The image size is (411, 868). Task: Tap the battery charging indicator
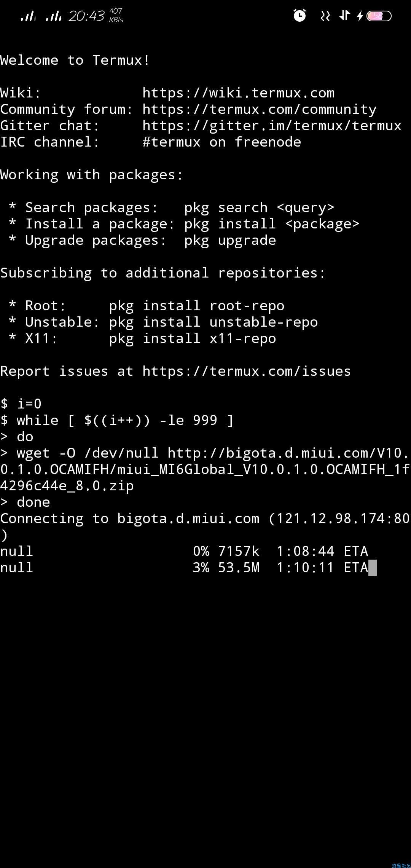coord(379,16)
